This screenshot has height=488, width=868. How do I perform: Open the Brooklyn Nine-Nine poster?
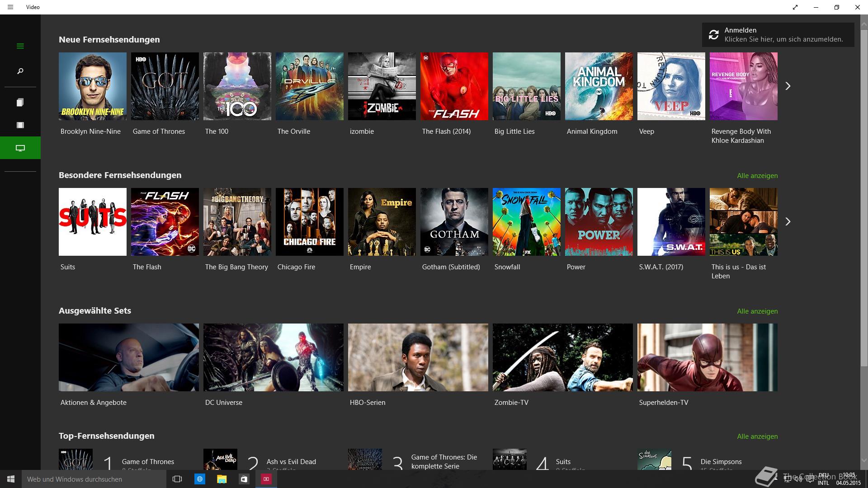(93, 86)
